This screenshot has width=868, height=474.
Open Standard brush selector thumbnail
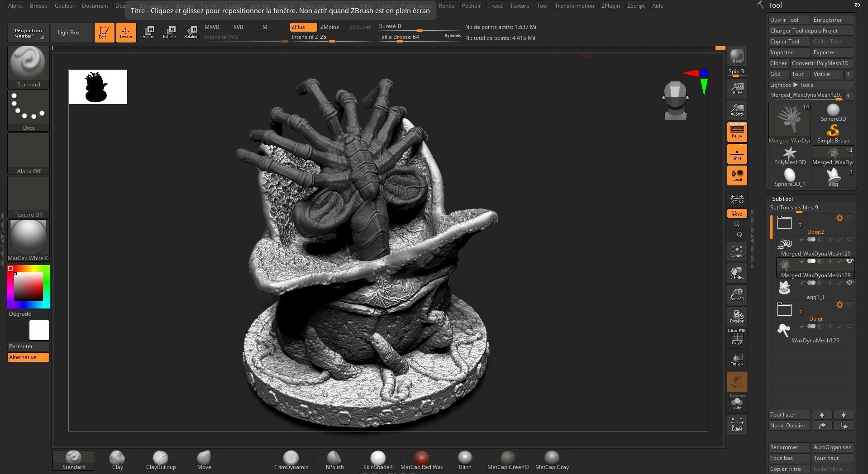pyautogui.click(x=29, y=66)
